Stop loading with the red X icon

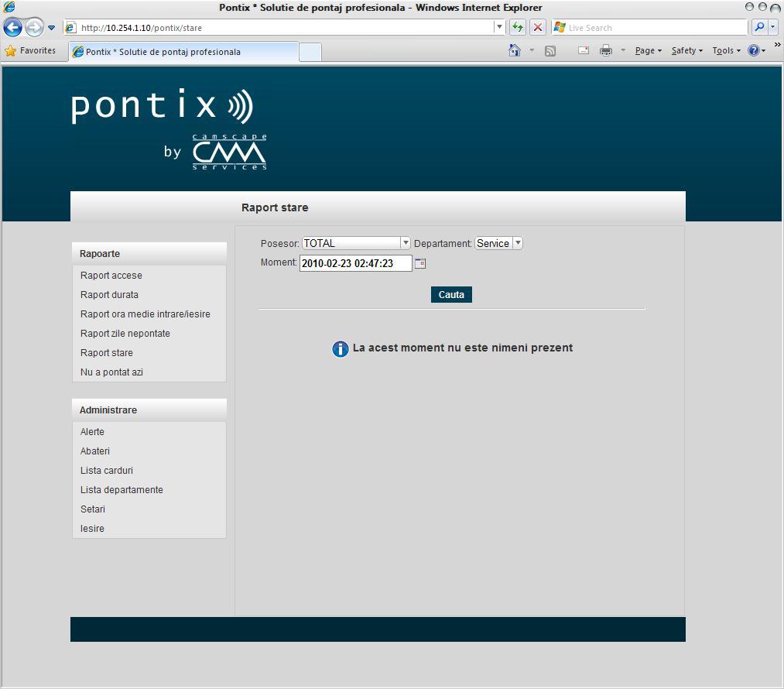pyautogui.click(x=537, y=28)
